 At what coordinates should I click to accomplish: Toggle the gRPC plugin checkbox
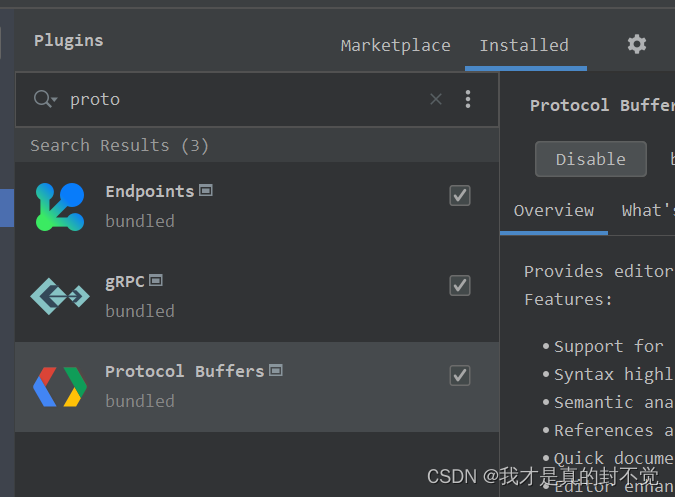coord(460,286)
